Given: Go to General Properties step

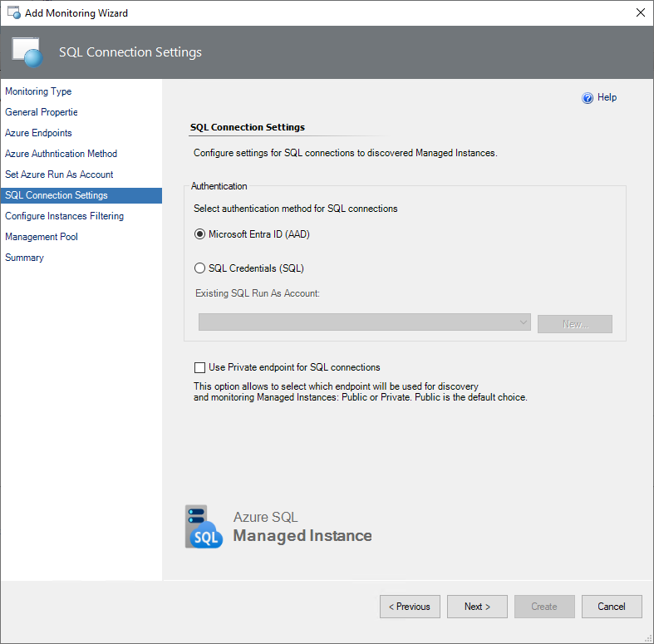Looking at the screenshot, I should click(42, 112).
